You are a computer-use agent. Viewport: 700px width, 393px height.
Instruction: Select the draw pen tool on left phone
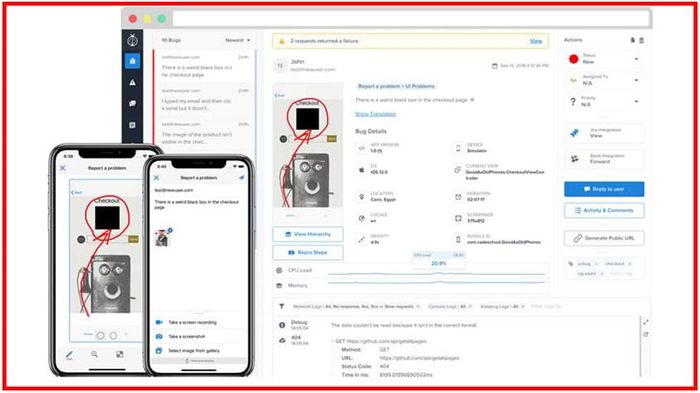(69, 355)
